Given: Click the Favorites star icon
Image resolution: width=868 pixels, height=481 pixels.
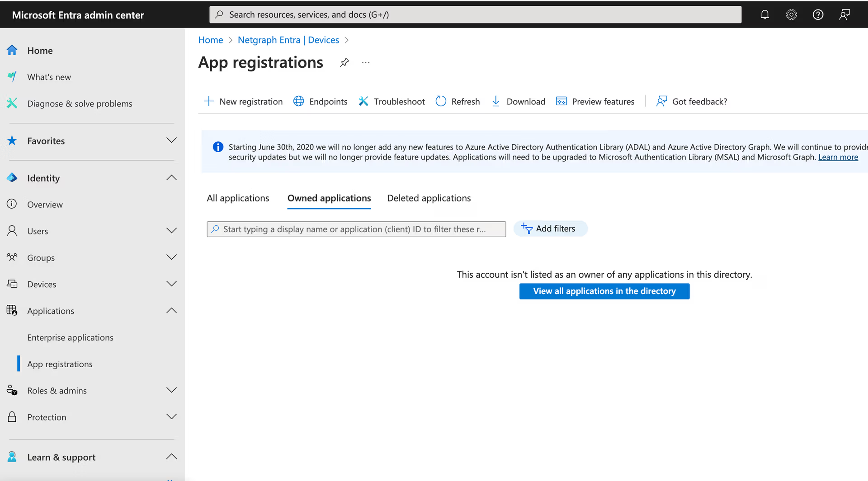Looking at the screenshot, I should click(12, 140).
